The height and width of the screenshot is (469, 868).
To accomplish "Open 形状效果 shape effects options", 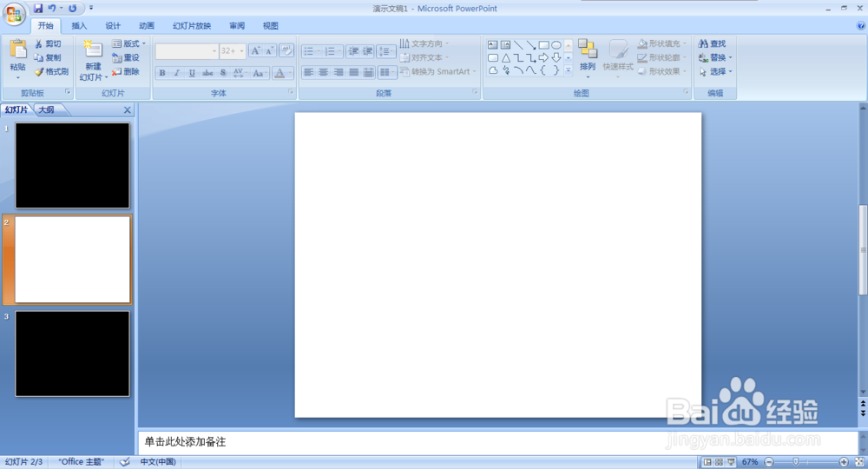I will (x=662, y=71).
